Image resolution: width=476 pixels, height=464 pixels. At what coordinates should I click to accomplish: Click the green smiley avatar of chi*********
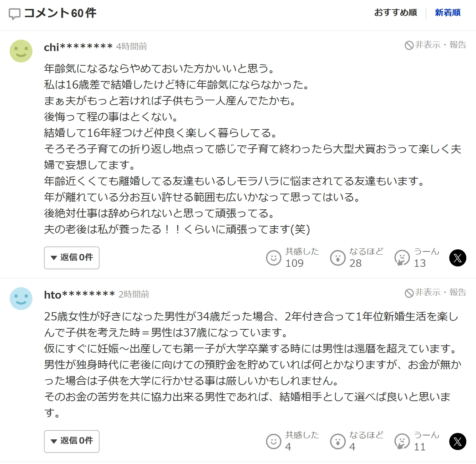tap(21, 51)
